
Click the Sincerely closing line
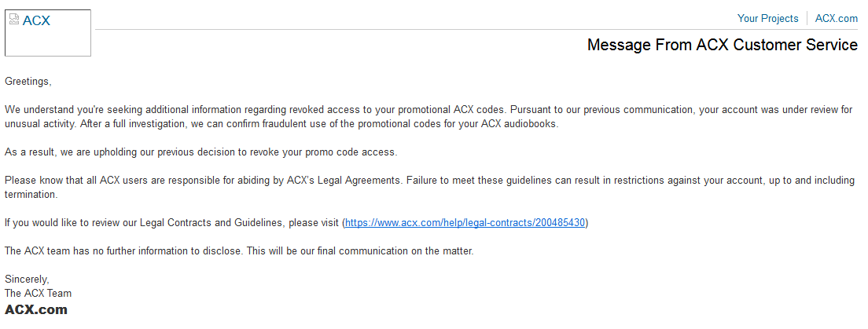pyautogui.click(x=27, y=280)
